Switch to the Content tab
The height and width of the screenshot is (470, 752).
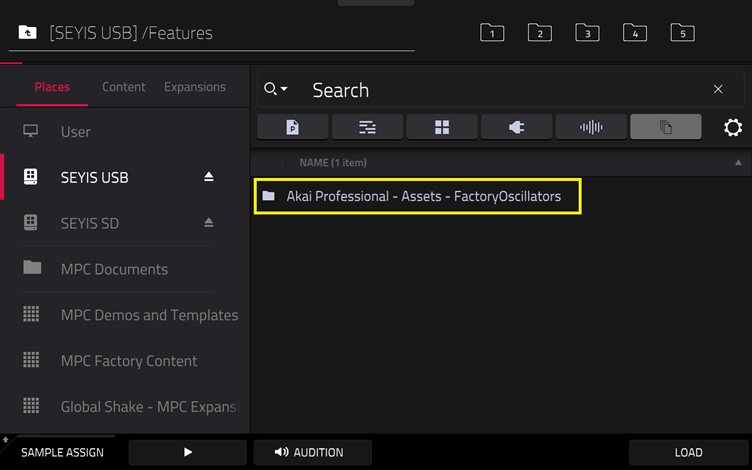coord(124,87)
